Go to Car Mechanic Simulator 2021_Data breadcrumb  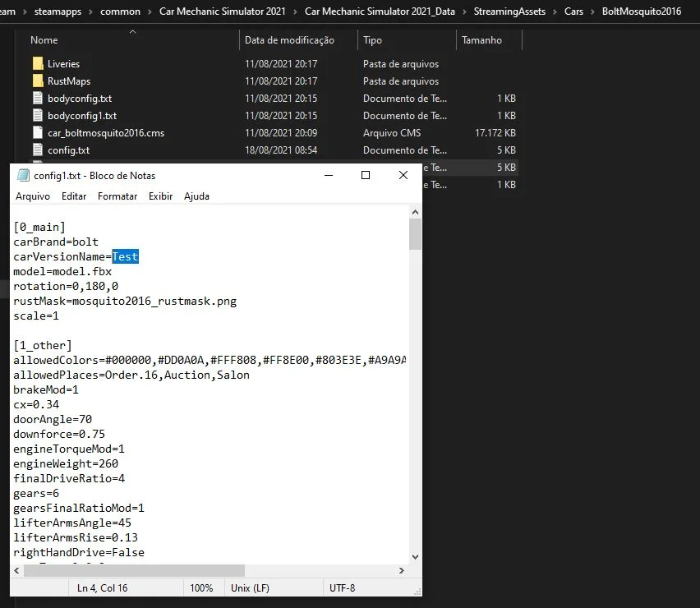click(380, 12)
